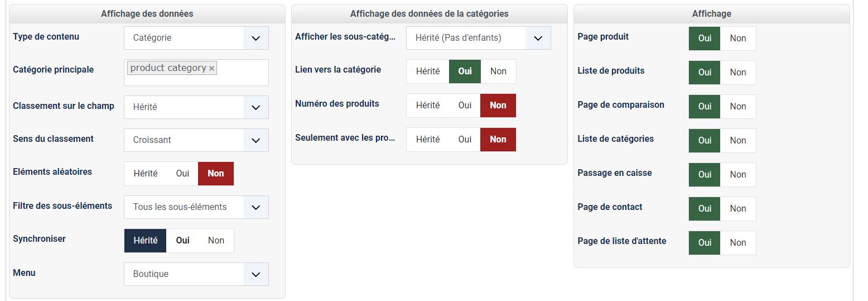
Task: Choose Hérité for Seulement avec les produits
Action: 428,140
